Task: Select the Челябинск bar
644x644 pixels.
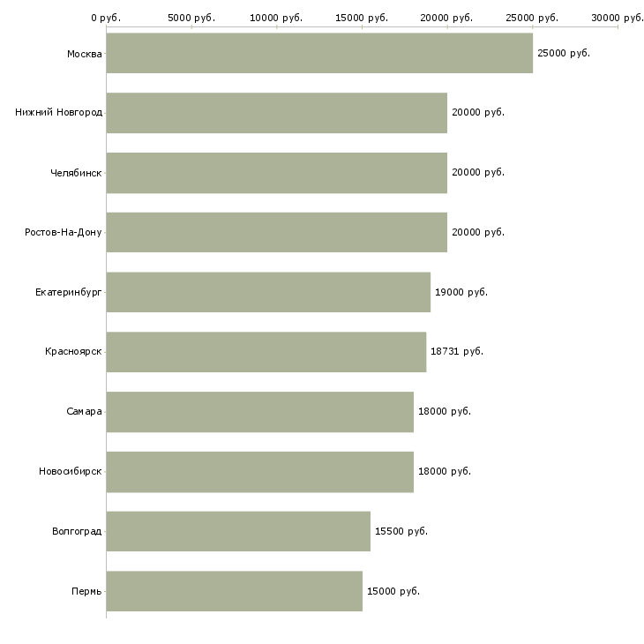Action: [x=276, y=173]
